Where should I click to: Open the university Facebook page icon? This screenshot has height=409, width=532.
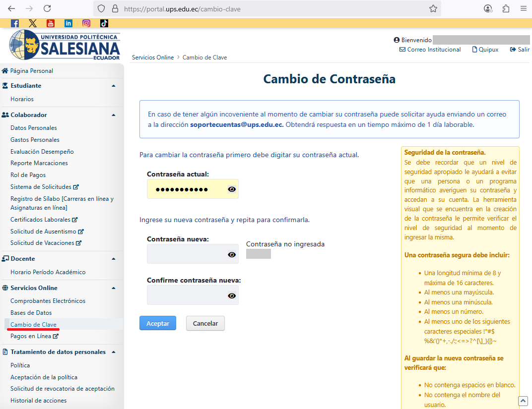coord(15,23)
